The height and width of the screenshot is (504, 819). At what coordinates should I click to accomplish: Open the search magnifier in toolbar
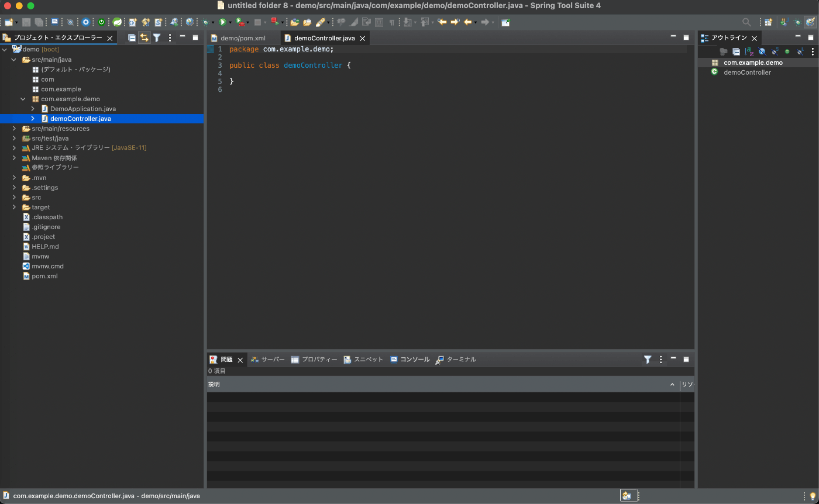point(746,22)
